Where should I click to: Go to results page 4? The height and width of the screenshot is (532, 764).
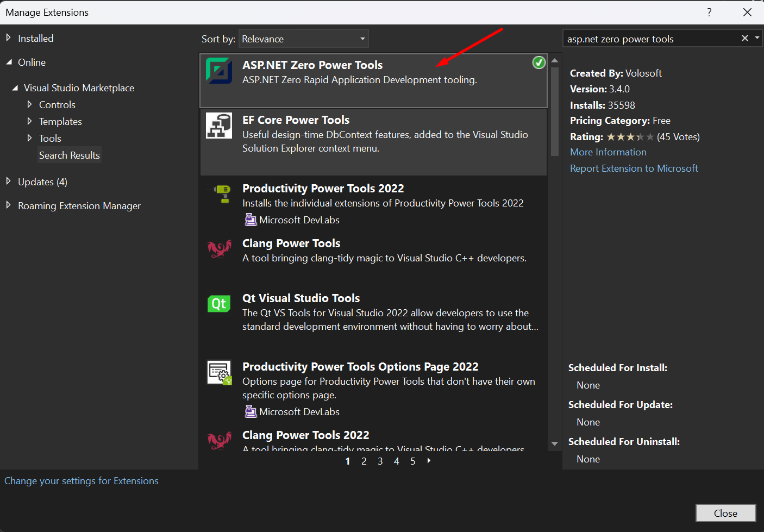(x=397, y=461)
